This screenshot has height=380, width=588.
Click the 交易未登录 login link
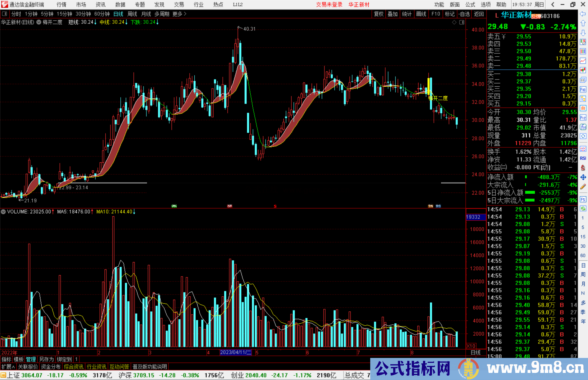pos(329,4)
